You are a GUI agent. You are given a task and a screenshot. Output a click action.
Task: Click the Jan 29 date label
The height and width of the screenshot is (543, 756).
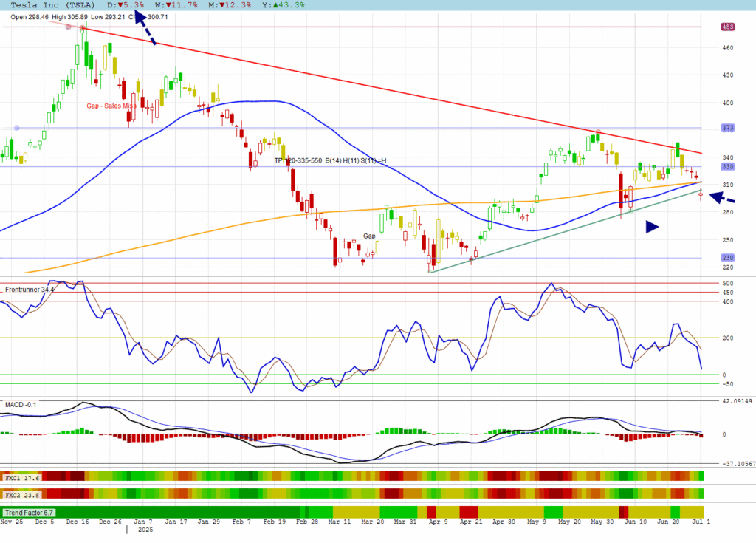click(209, 522)
